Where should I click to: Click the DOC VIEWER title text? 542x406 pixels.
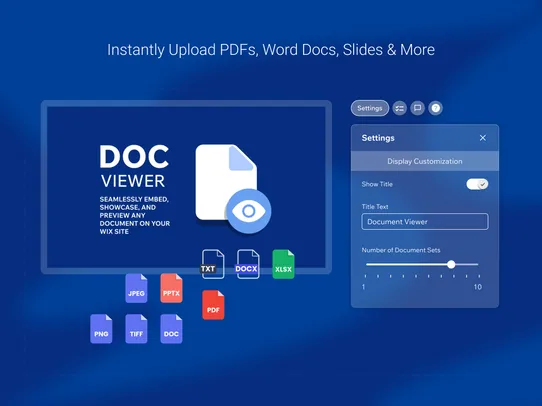click(x=134, y=167)
